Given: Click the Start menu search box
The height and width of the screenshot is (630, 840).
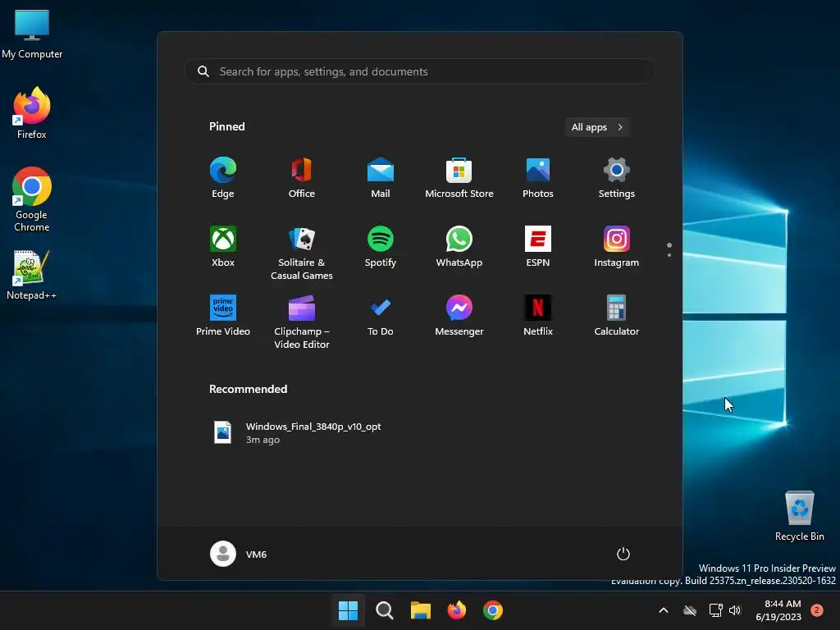Looking at the screenshot, I should click(x=420, y=71).
